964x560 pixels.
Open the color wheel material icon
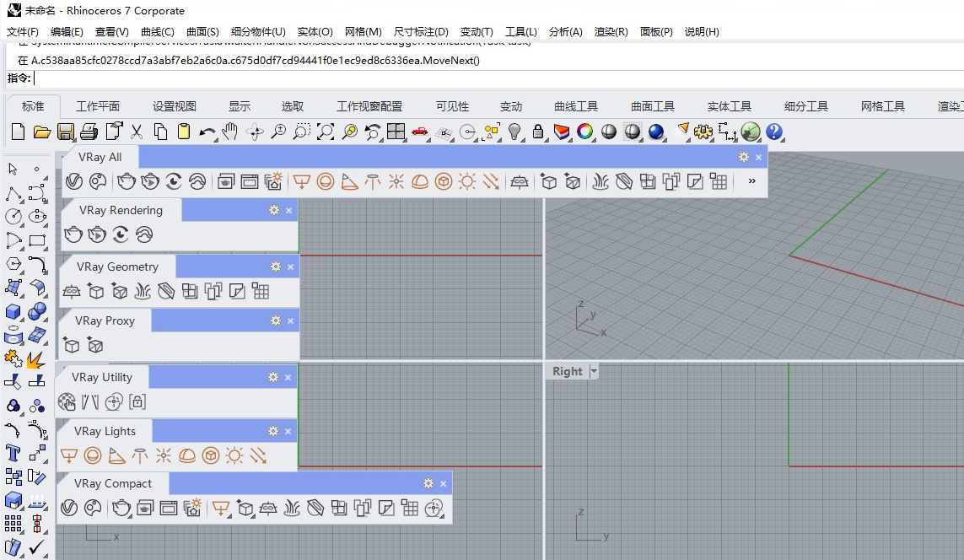click(584, 132)
